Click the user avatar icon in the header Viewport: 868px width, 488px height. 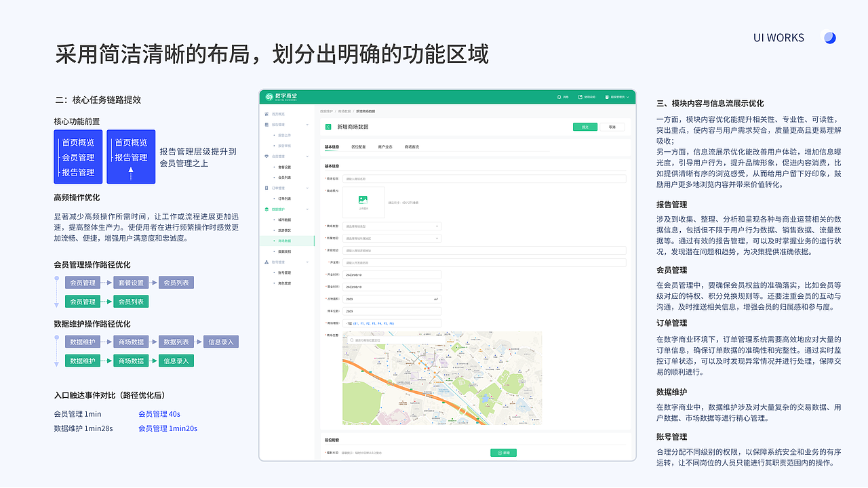click(x=607, y=97)
